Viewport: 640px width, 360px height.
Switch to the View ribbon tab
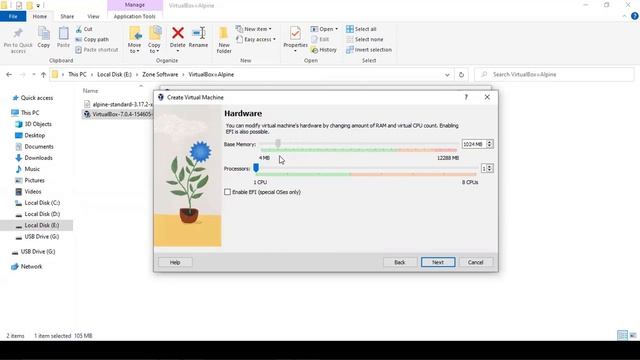click(x=93, y=16)
